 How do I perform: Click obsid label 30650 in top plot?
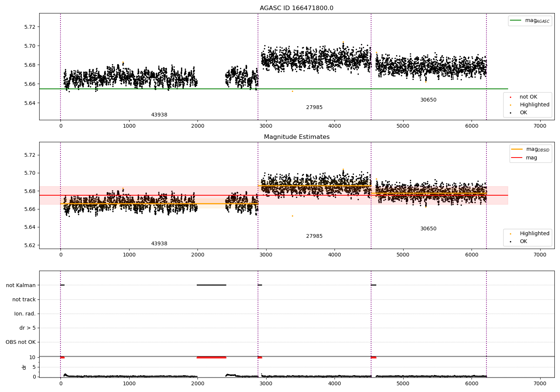click(428, 100)
